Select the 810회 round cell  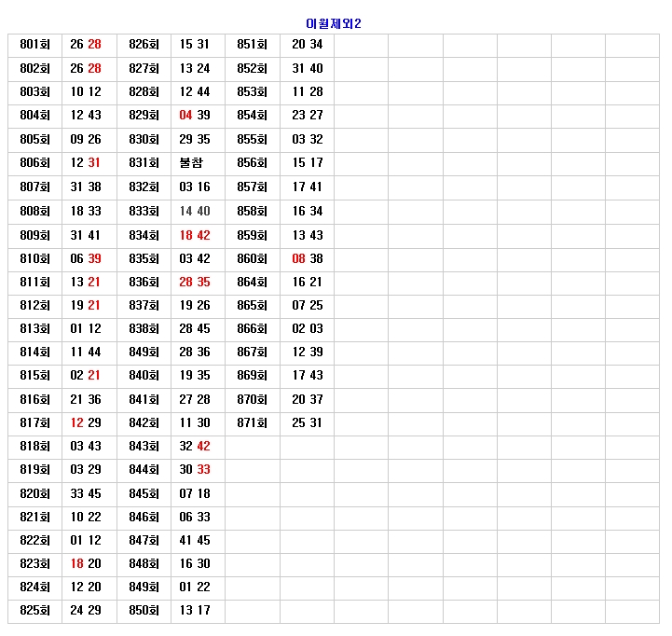(34, 258)
